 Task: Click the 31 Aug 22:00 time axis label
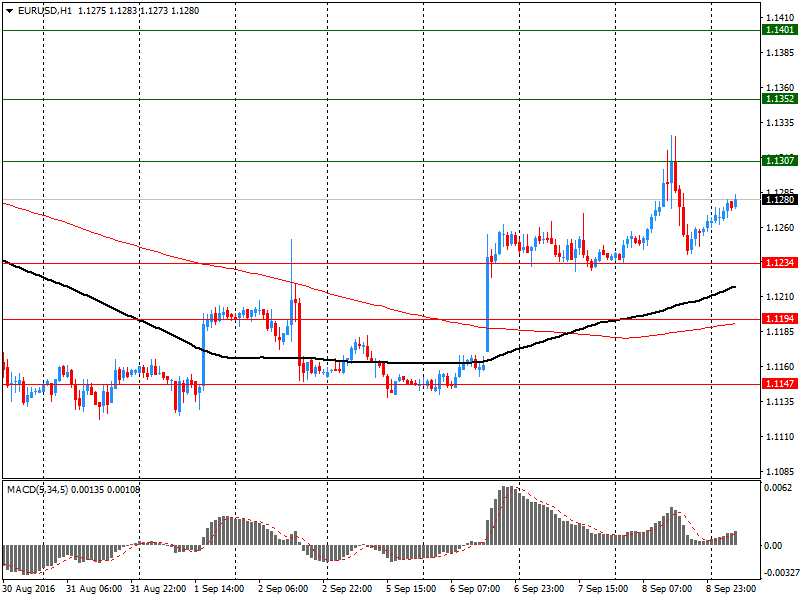pyautogui.click(x=158, y=589)
